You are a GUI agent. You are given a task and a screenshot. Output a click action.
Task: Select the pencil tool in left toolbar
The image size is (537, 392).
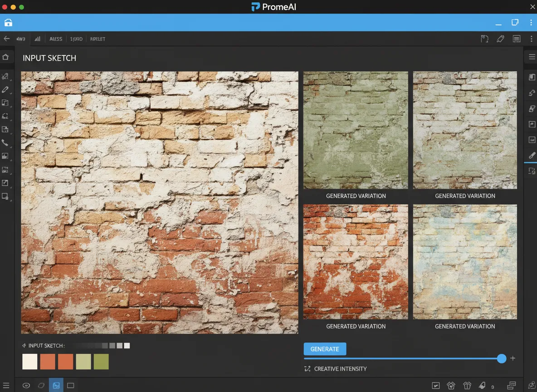(x=5, y=90)
